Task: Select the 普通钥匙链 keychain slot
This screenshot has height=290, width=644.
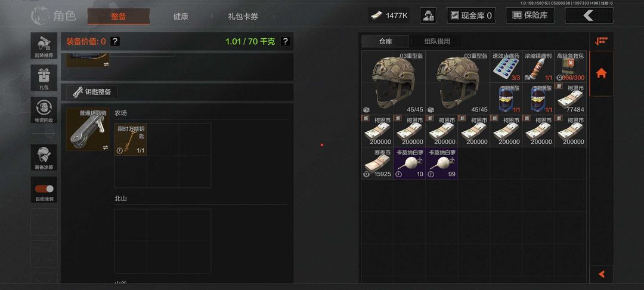Action: (x=88, y=129)
